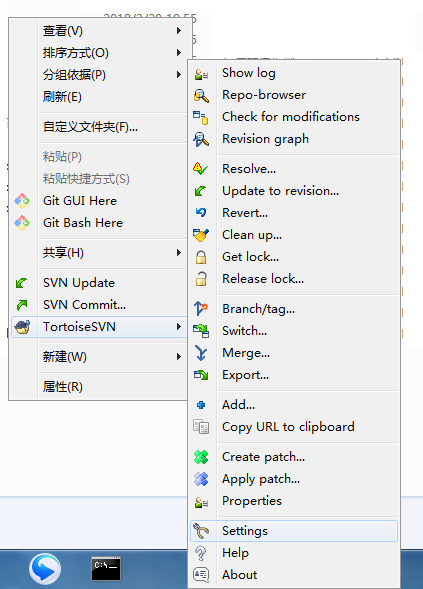The image size is (423, 589).
Task: Click the About info icon
Action: (201, 575)
